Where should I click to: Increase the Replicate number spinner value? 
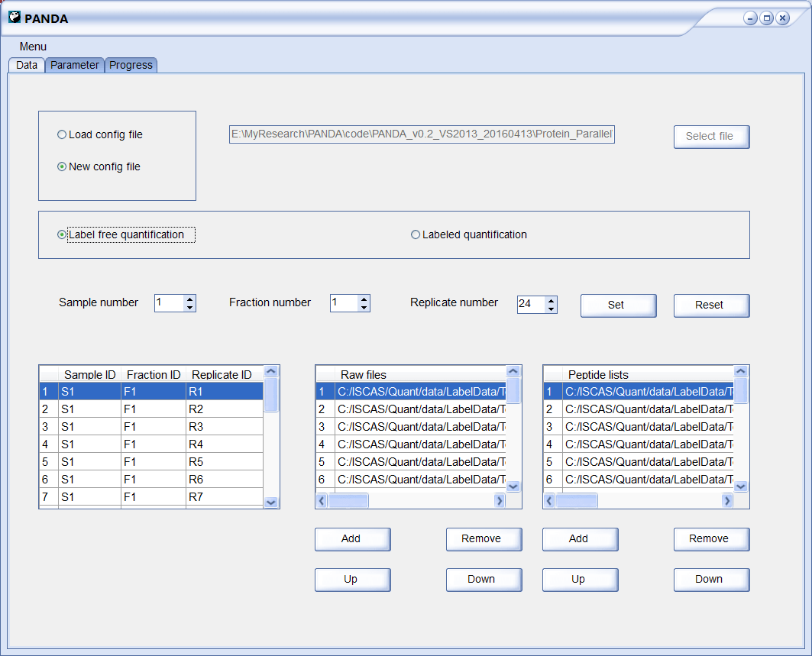click(x=551, y=300)
